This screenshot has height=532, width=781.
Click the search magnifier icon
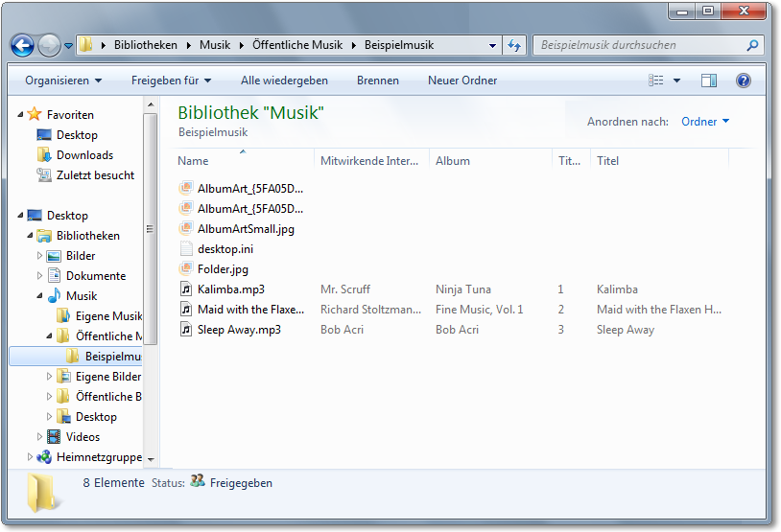752,45
